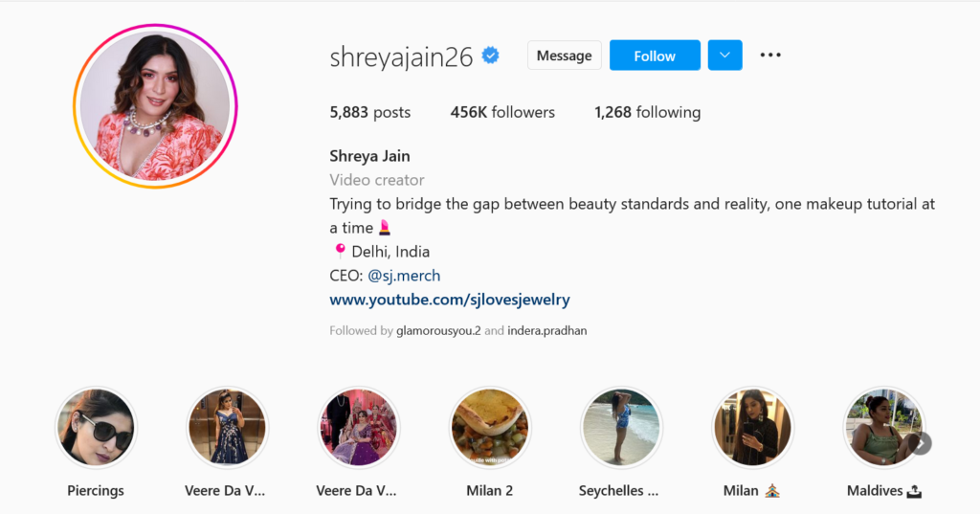Image resolution: width=980 pixels, height=514 pixels.
Task: Open the Milan 2 highlight circle
Action: [x=490, y=428]
